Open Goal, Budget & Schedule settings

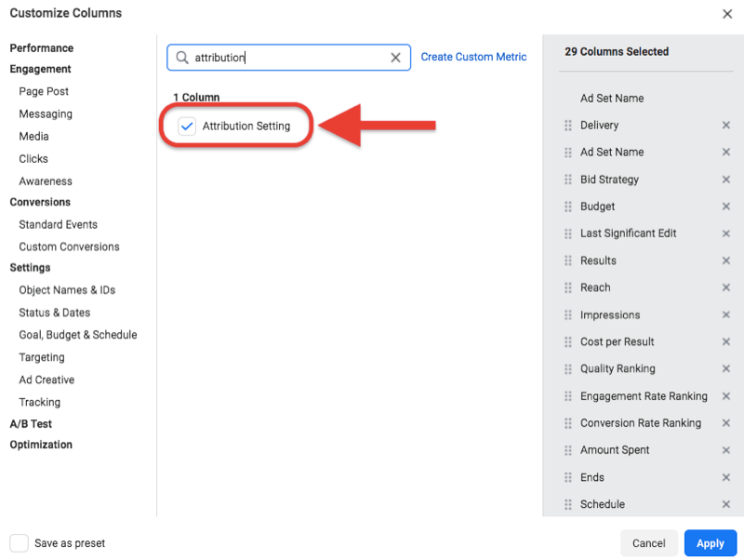(x=78, y=335)
